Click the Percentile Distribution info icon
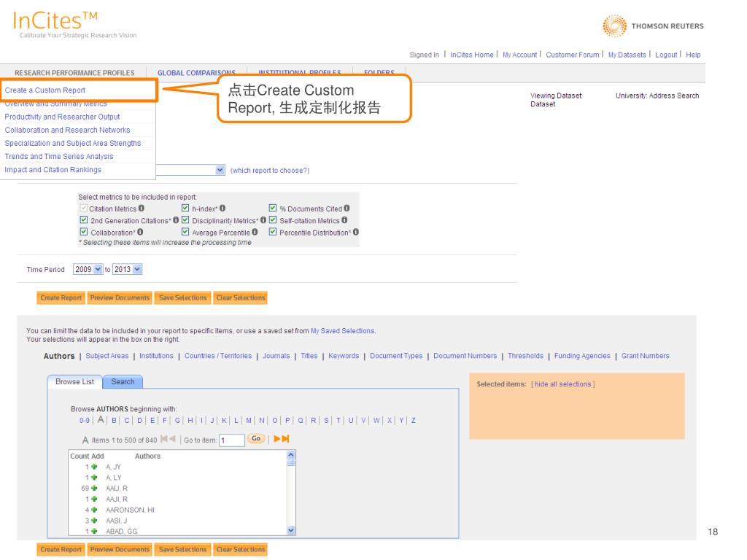The image size is (747, 560). click(x=356, y=232)
